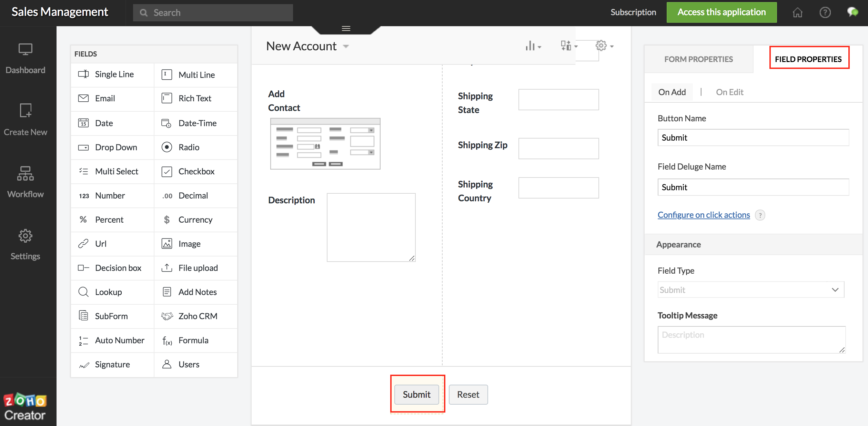Click the home icon in the top bar
868x426 pixels.
[x=798, y=12]
